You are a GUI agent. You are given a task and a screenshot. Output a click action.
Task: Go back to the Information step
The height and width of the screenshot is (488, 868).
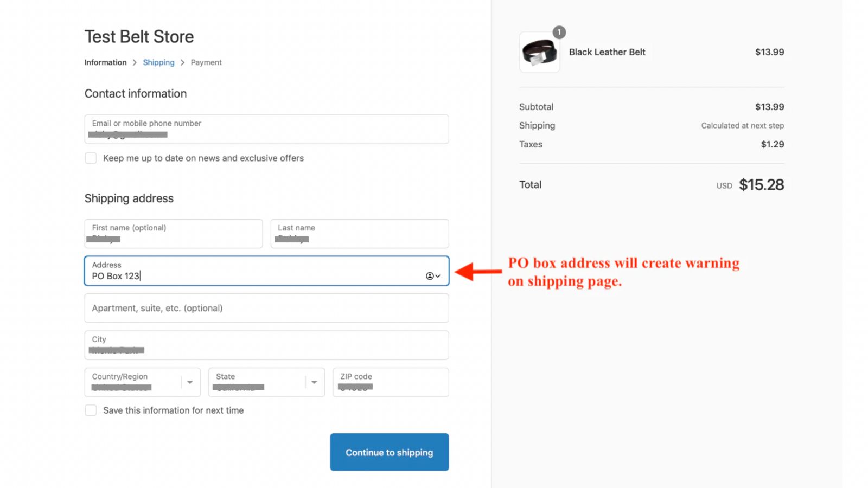click(105, 62)
